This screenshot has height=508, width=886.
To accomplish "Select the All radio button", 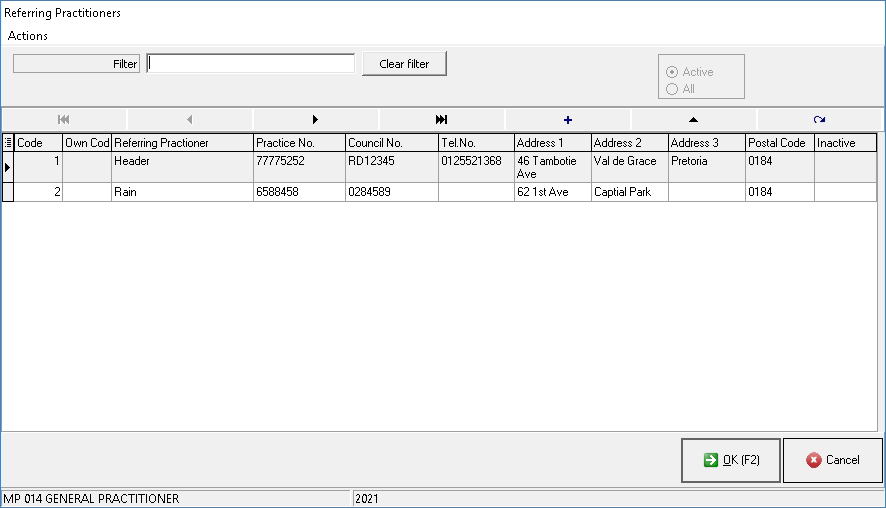I will (672, 89).
